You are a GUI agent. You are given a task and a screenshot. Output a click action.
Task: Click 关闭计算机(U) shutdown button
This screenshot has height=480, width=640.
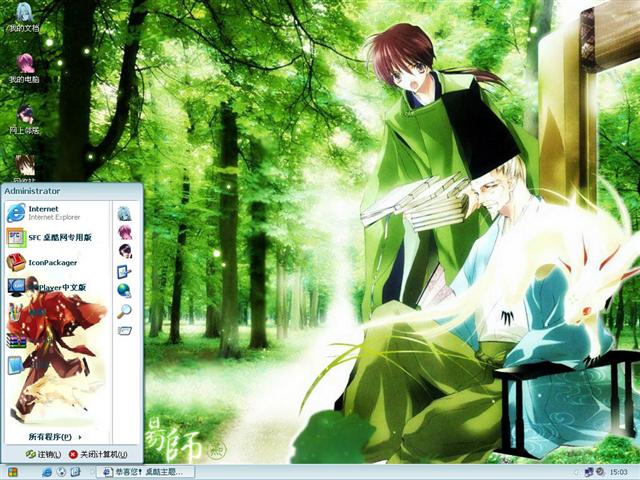(x=98, y=454)
